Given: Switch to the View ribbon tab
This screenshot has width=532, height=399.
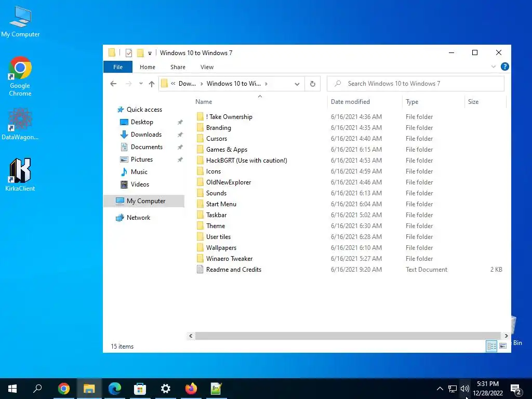Looking at the screenshot, I should pos(207,67).
